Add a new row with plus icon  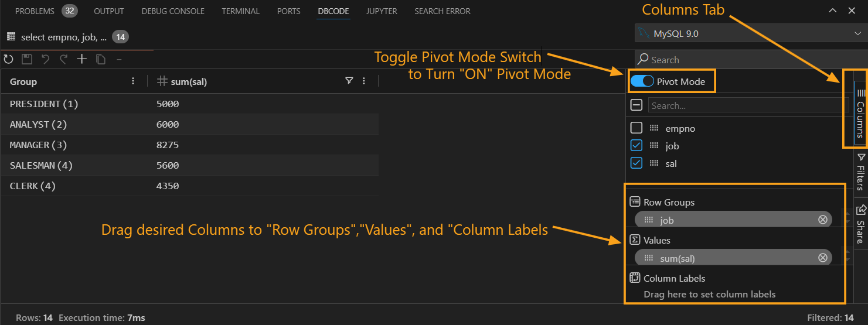[x=82, y=59]
